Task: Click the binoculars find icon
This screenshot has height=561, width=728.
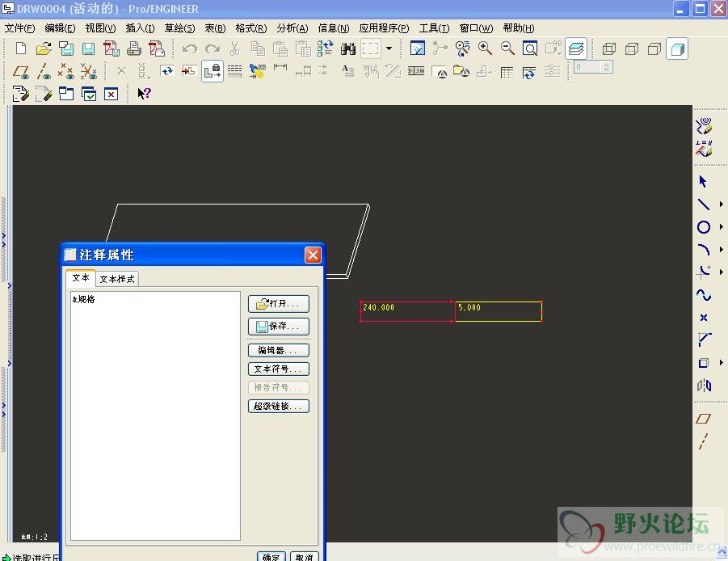Action: (x=348, y=49)
